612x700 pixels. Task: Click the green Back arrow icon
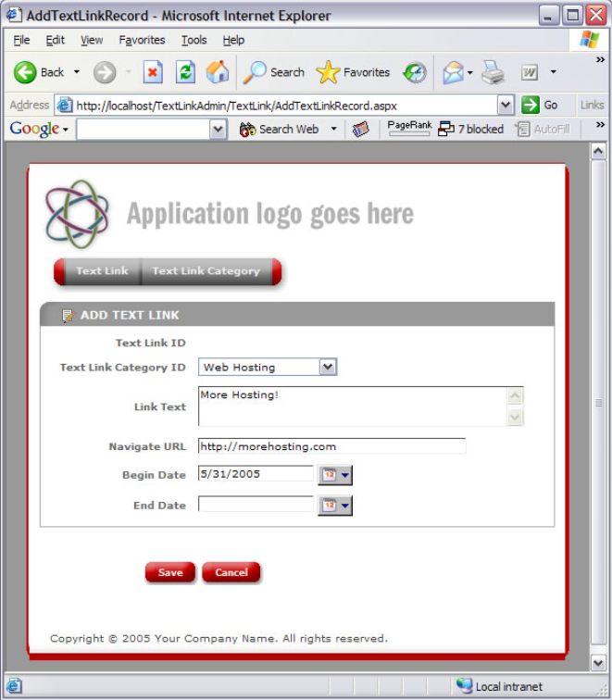25,72
